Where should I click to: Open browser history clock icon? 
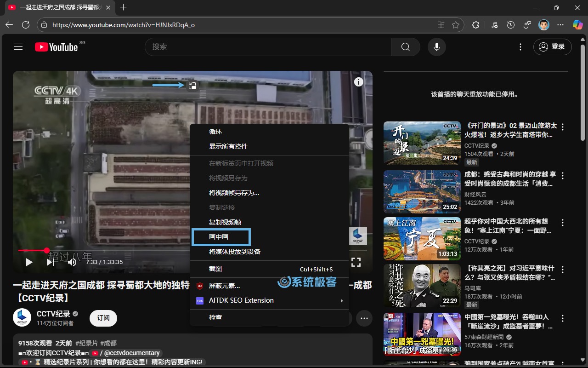click(x=511, y=25)
